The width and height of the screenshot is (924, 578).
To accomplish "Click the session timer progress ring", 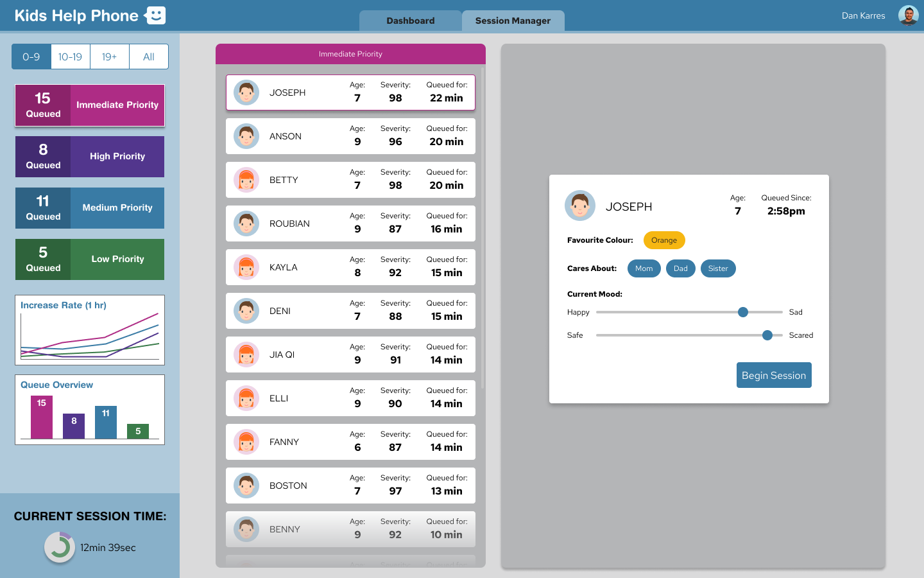I will [x=60, y=547].
